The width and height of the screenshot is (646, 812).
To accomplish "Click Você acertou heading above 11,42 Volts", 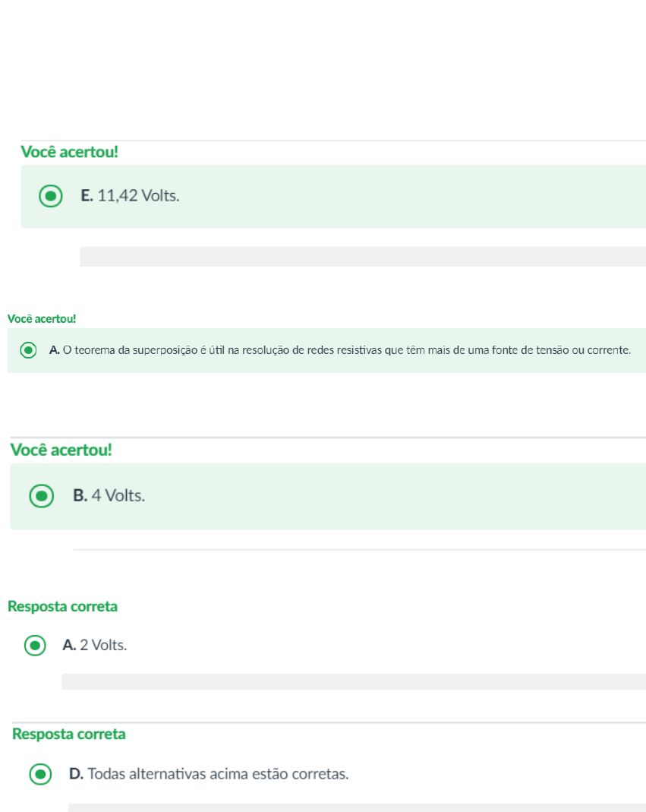I will coord(69,152).
